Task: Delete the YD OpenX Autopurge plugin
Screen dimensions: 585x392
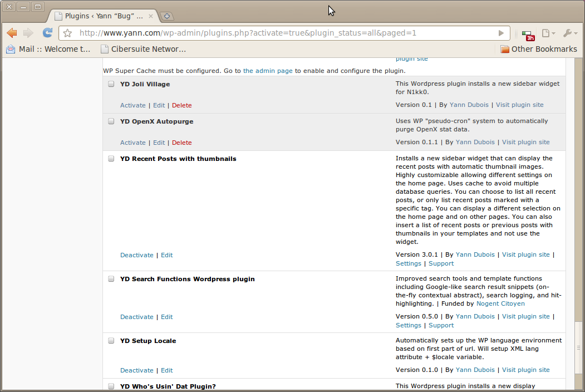Action: point(181,143)
